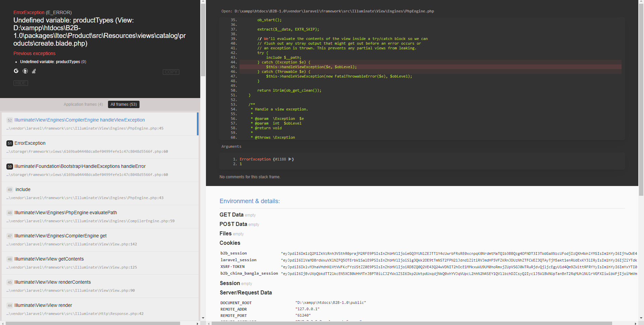644x325 pixels.
Task: Click the left panel scroll-down arrow
Action: (x=203, y=318)
